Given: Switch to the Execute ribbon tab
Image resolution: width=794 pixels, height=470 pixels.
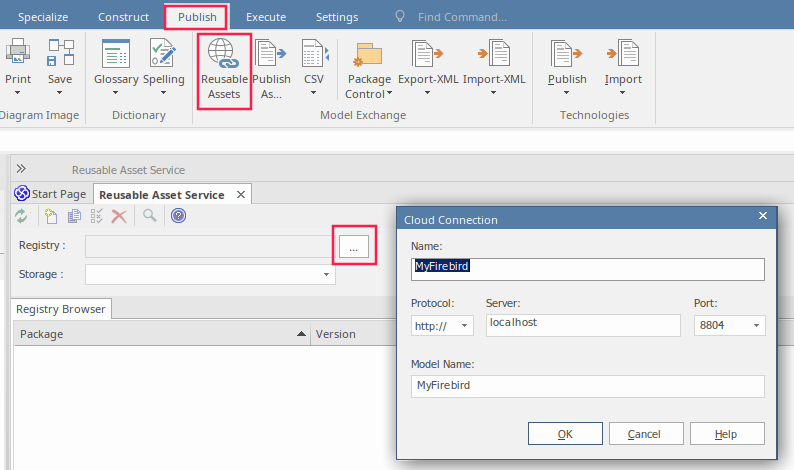Looking at the screenshot, I should pos(265,17).
